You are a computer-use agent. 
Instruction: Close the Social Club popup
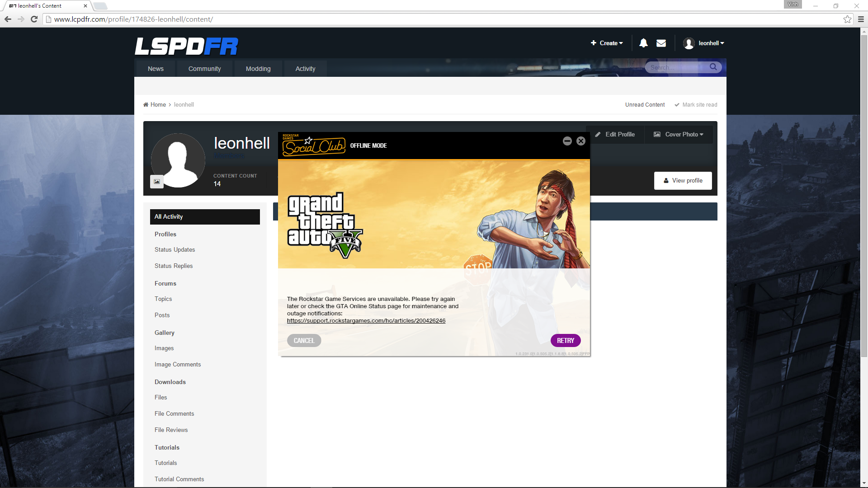[x=581, y=141]
